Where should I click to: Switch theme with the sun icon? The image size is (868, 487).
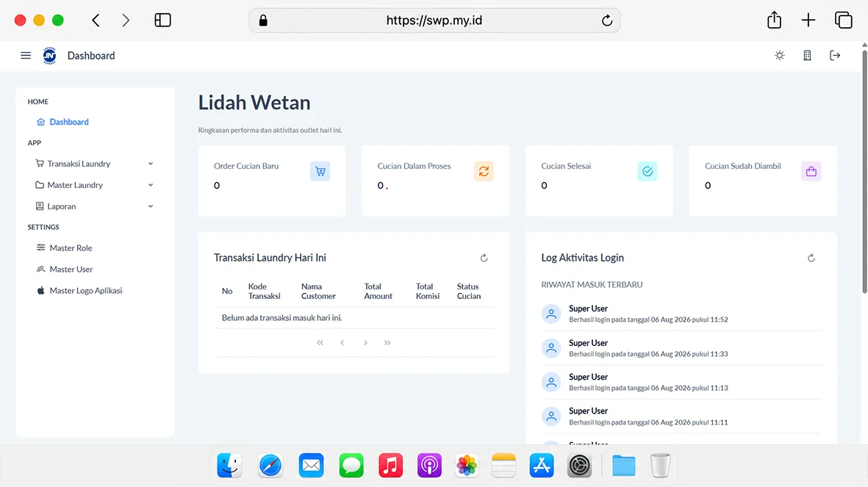coord(779,55)
